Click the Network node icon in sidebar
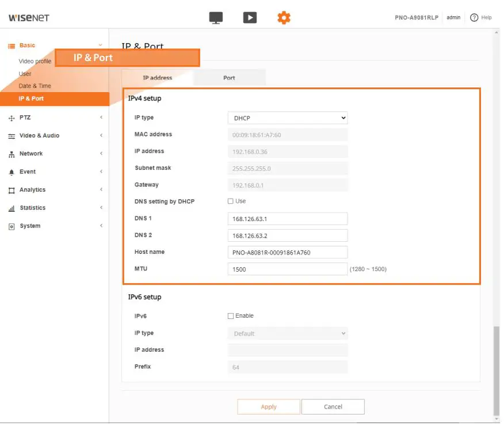 12,153
